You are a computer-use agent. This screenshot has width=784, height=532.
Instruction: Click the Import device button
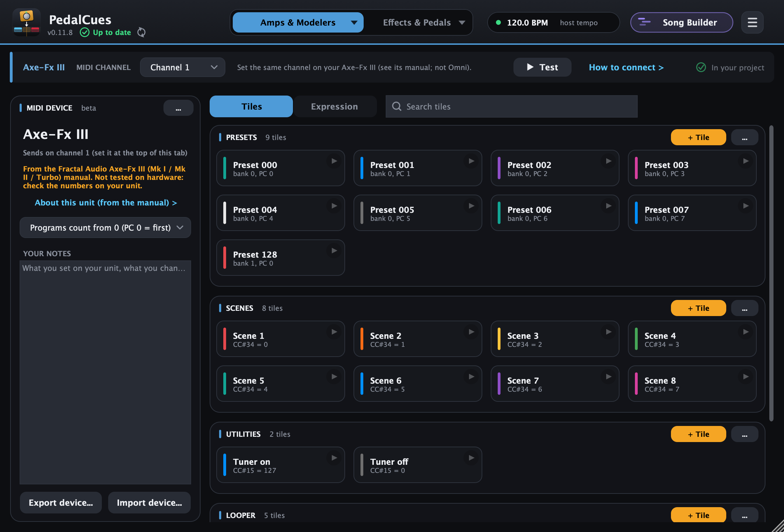[149, 503]
